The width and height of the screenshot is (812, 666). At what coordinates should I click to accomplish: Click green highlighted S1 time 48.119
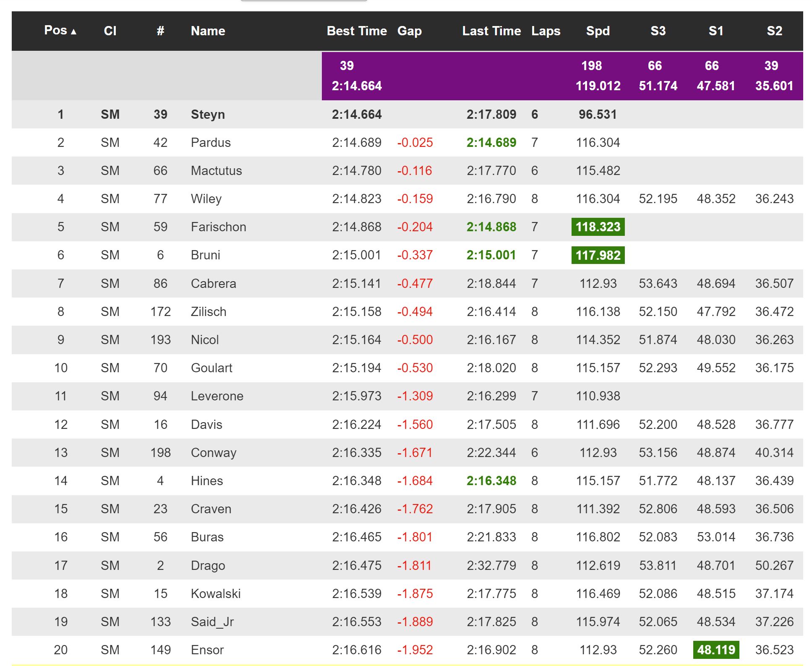click(x=716, y=650)
